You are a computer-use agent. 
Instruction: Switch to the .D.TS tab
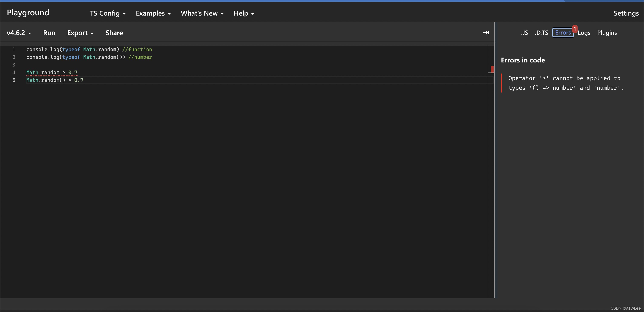click(541, 33)
